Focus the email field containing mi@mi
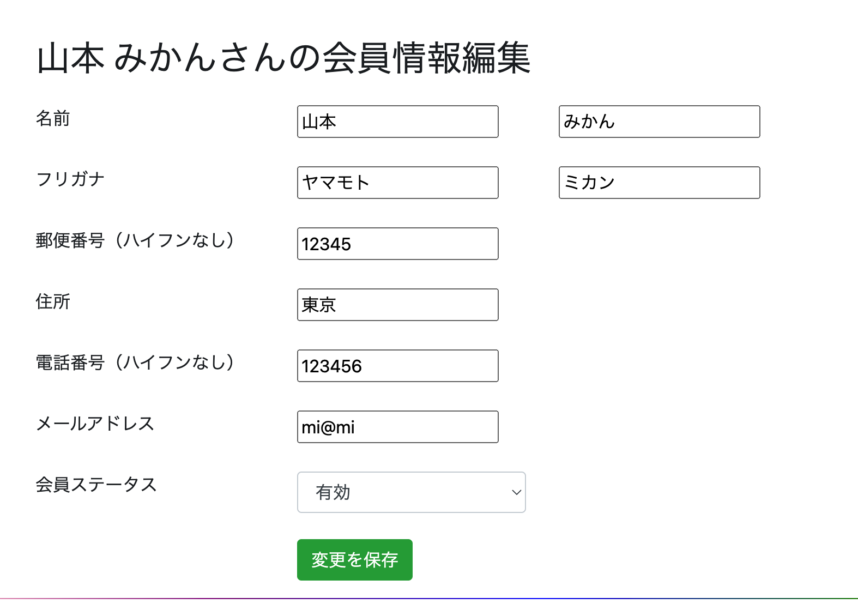The height and width of the screenshot is (616, 858). coord(397,427)
